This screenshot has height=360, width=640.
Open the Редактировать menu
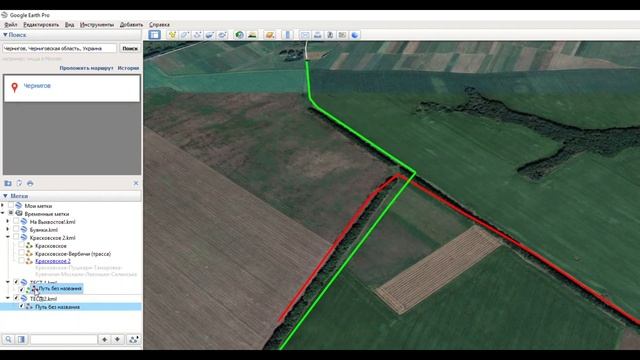tap(41, 24)
